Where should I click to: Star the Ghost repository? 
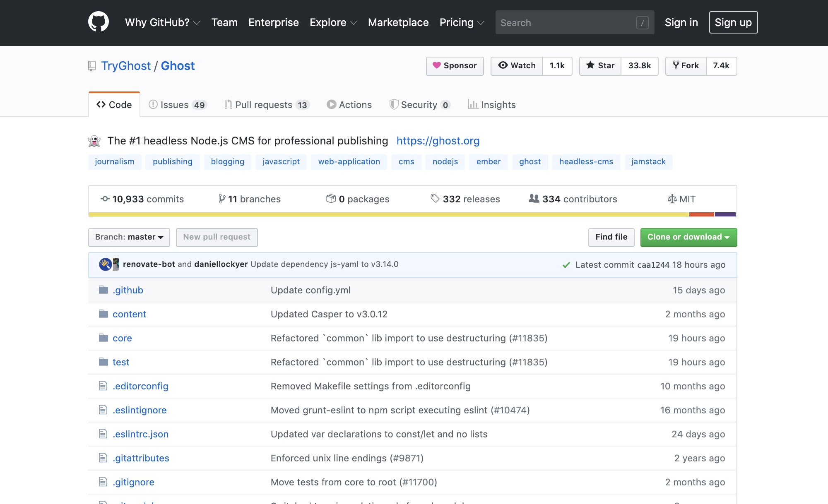coord(600,66)
